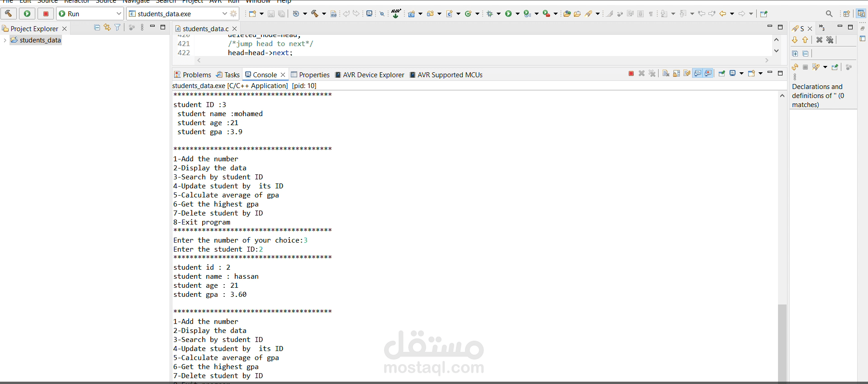Expand Display Selected Console dropdown arrow
This screenshot has height=384, width=868.
point(741,74)
